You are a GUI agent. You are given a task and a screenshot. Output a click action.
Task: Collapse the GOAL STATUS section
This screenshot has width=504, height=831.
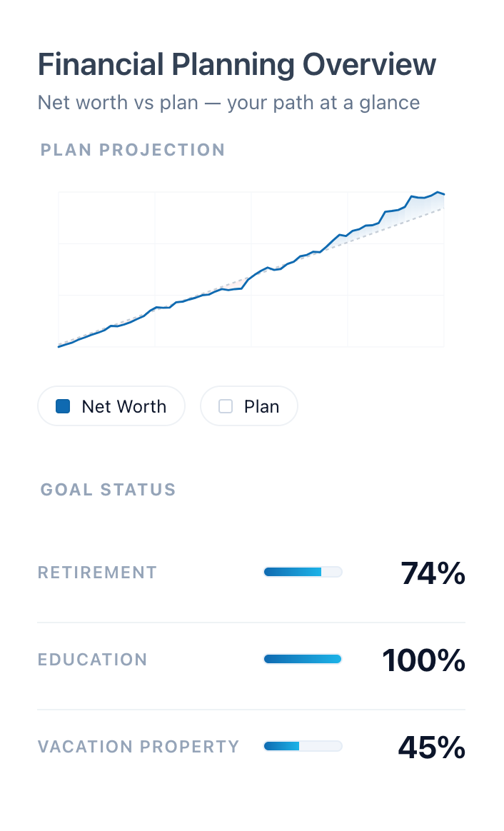click(108, 490)
